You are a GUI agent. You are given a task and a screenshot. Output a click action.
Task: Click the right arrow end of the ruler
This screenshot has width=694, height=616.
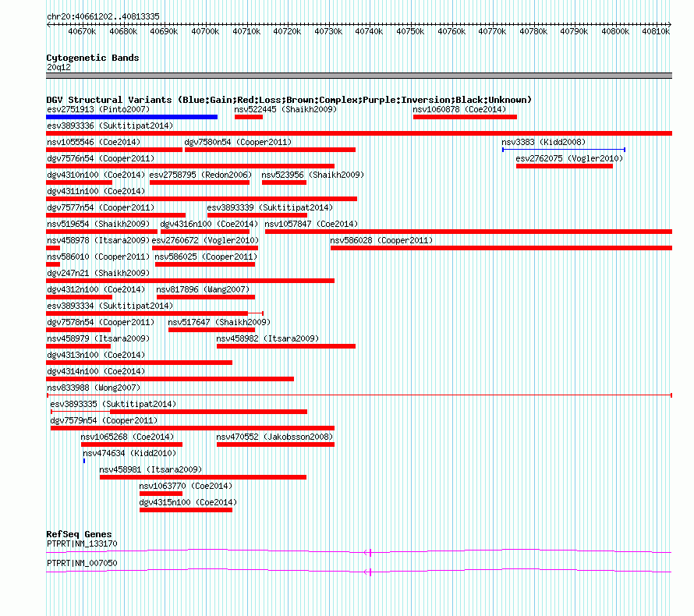tap(670, 25)
